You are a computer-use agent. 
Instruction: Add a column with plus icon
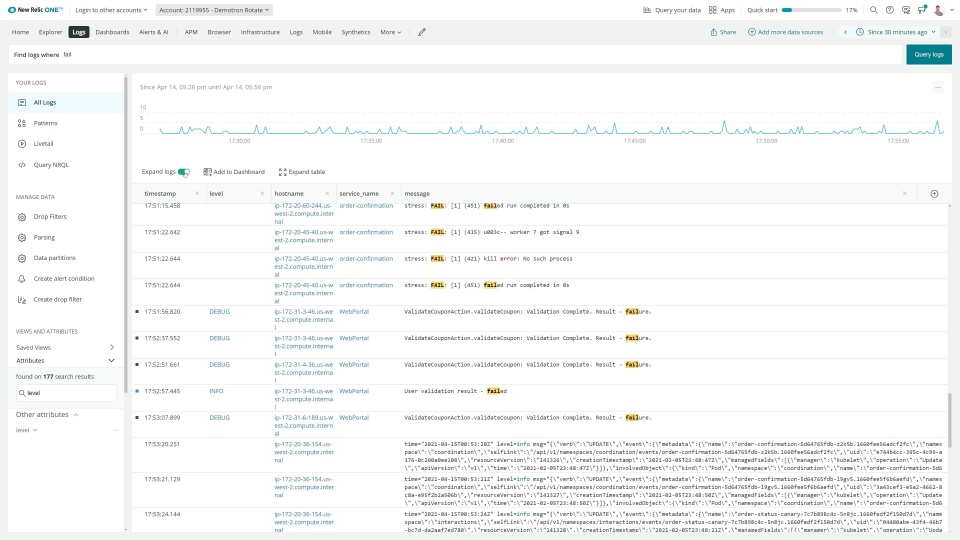click(x=934, y=193)
